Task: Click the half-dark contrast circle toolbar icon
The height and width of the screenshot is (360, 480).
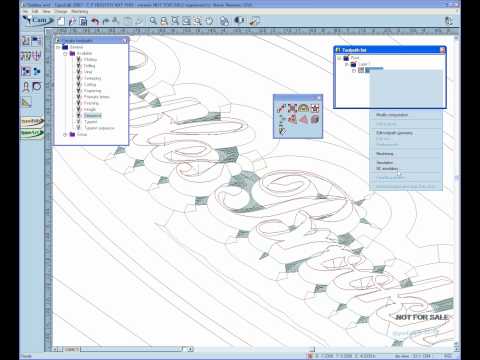Action: pos(239,21)
